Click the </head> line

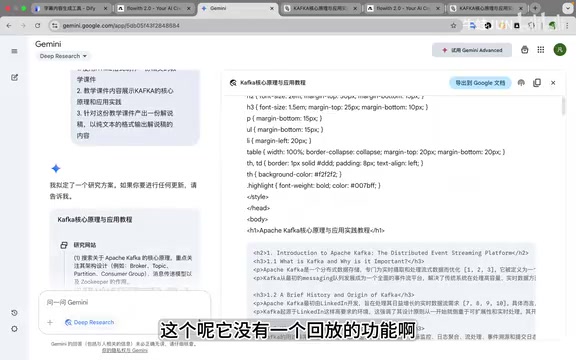point(258,208)
